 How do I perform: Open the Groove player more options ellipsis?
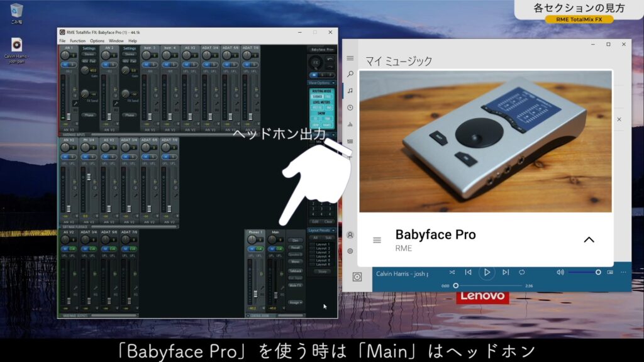pyautogui.click(x=623, y=272)
